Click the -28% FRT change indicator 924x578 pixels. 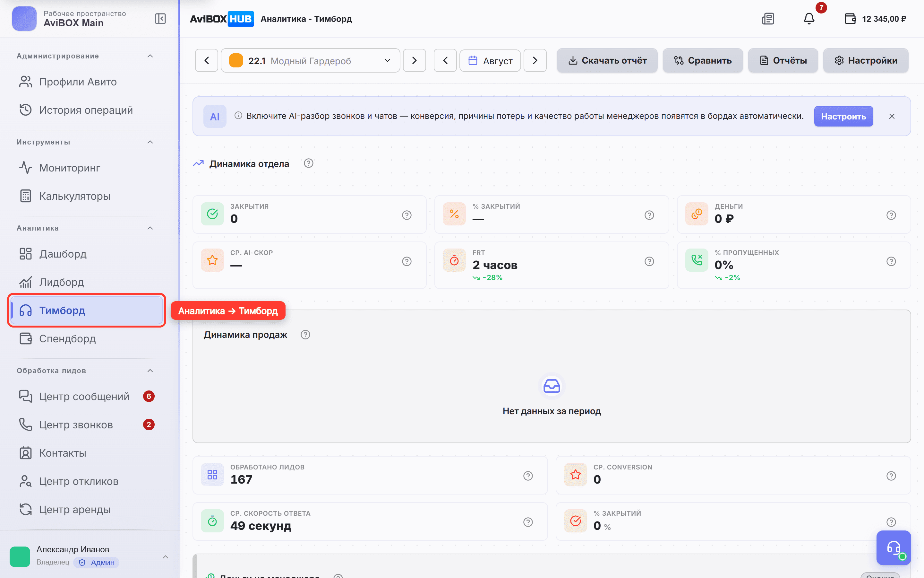point(488,277)
